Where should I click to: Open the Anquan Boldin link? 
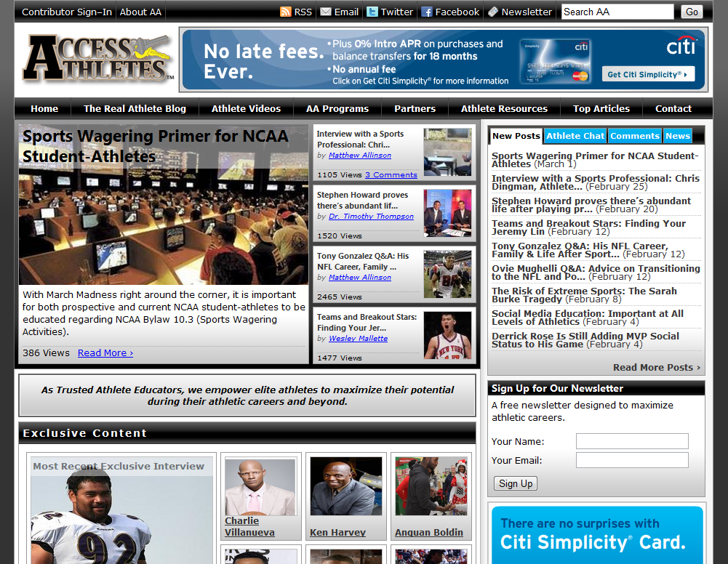(428, 533)
